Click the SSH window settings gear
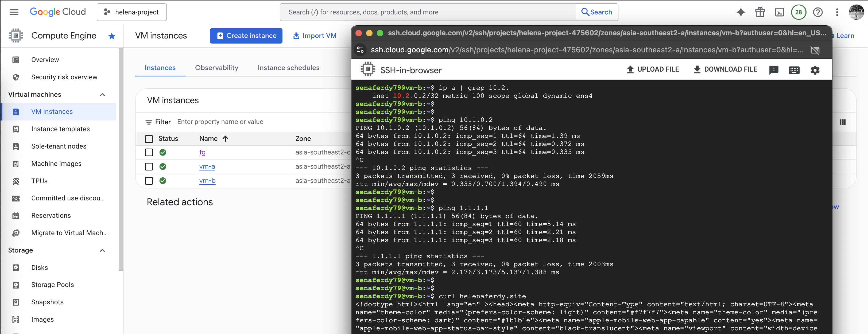The image size is (868, 334). (815, 70)
